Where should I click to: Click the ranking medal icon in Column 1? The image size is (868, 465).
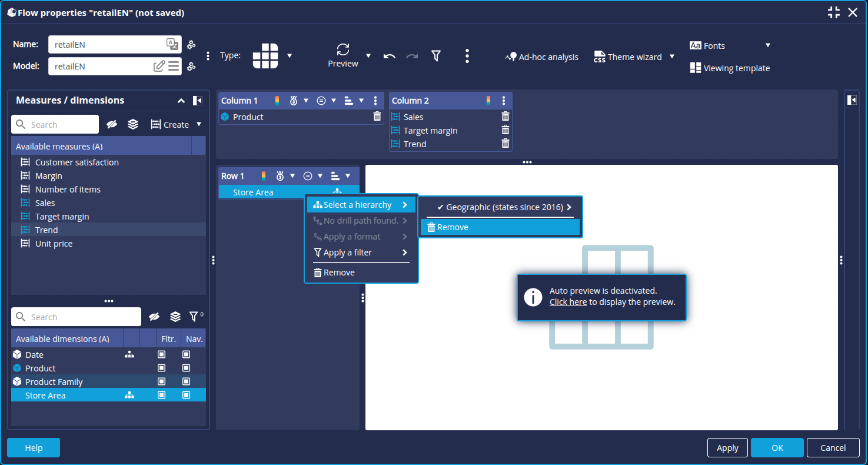(x=294, y=101)
